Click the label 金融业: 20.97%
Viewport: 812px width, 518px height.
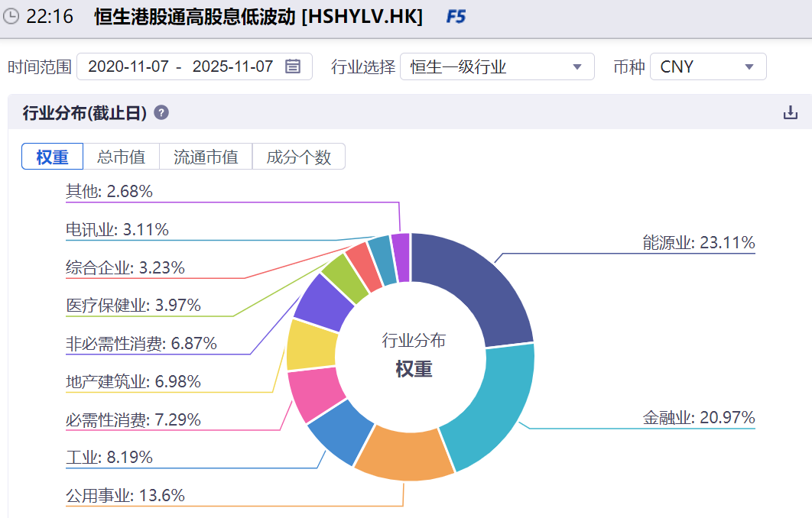point(699,417)
